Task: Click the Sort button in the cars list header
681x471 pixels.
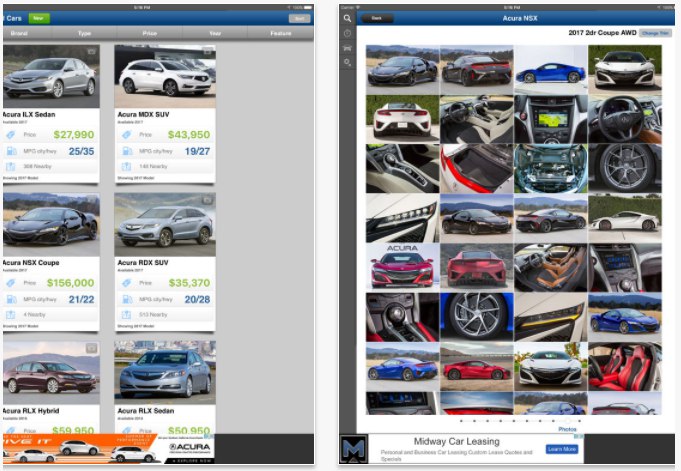Action: coord(300,19)
